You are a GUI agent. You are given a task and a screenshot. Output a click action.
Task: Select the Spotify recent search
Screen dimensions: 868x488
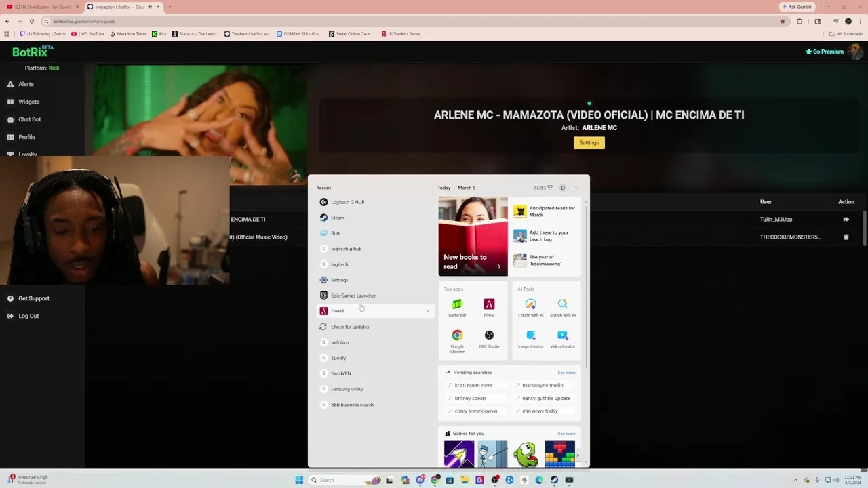[374, 358]
